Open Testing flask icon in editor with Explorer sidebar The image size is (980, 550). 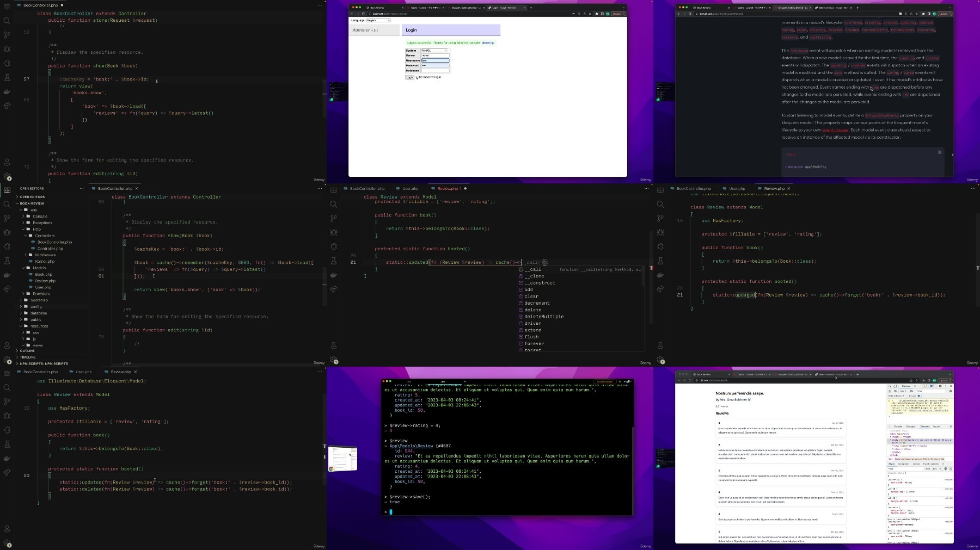click(x=7, y=261)
